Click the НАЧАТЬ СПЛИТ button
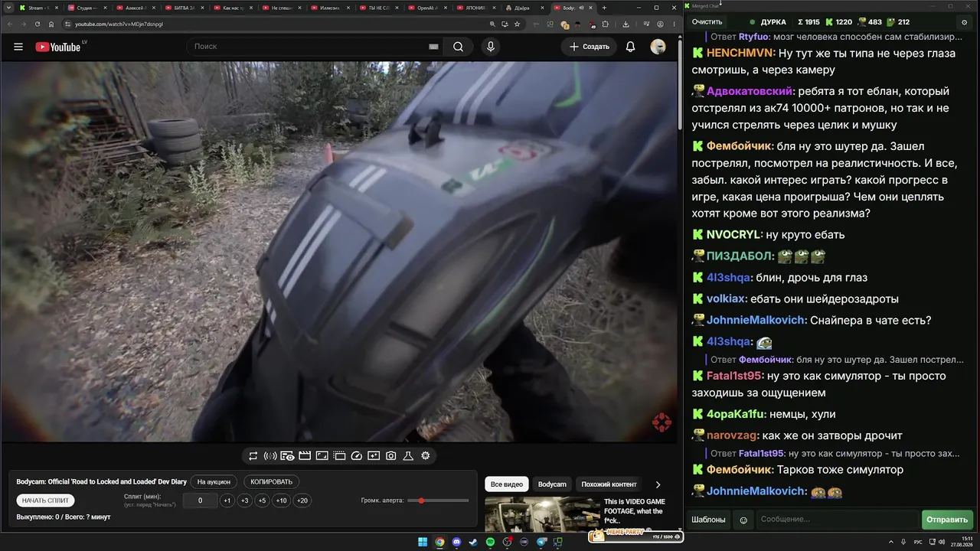Viewport: 980px width, 551px height. click(x=46, y=500)
